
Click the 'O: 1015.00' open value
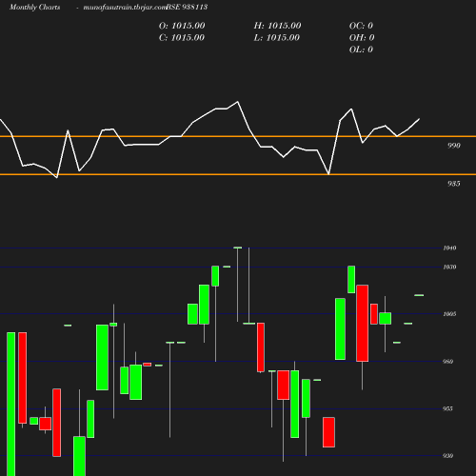(x=182, y=26)
